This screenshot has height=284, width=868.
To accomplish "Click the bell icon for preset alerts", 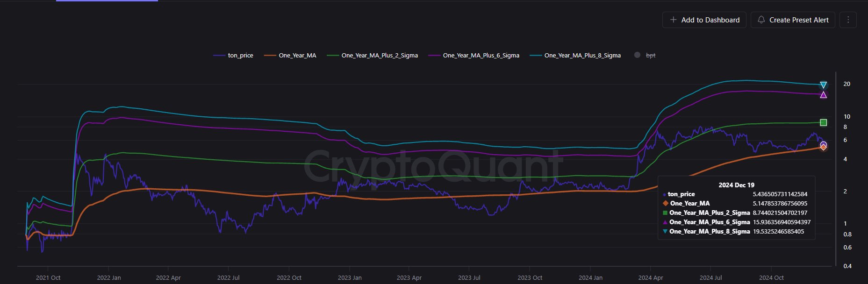I will click(x=761, y=20).
